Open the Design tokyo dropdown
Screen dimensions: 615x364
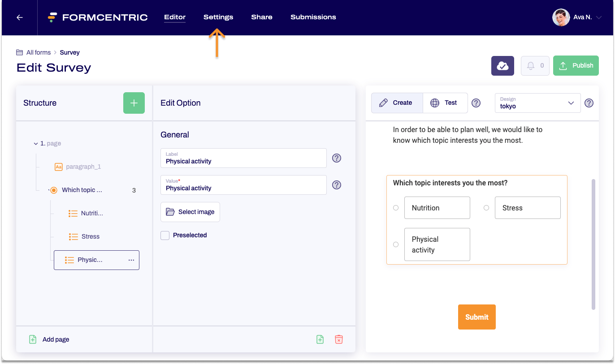point(537,103)
